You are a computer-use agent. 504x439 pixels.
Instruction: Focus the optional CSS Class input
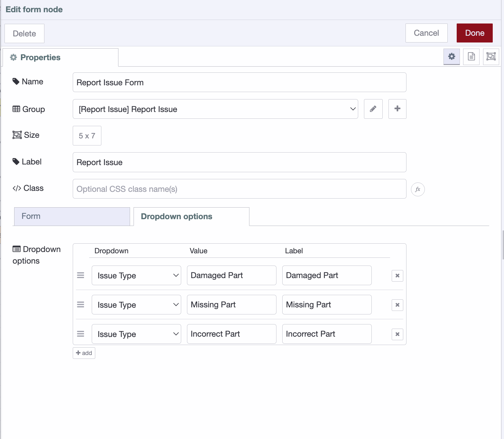tap(239, 189)
